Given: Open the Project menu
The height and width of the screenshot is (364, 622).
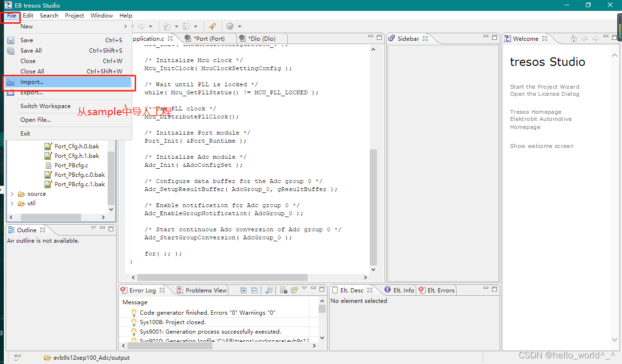Looking at the screenshot, I should (x=74, y=16).
